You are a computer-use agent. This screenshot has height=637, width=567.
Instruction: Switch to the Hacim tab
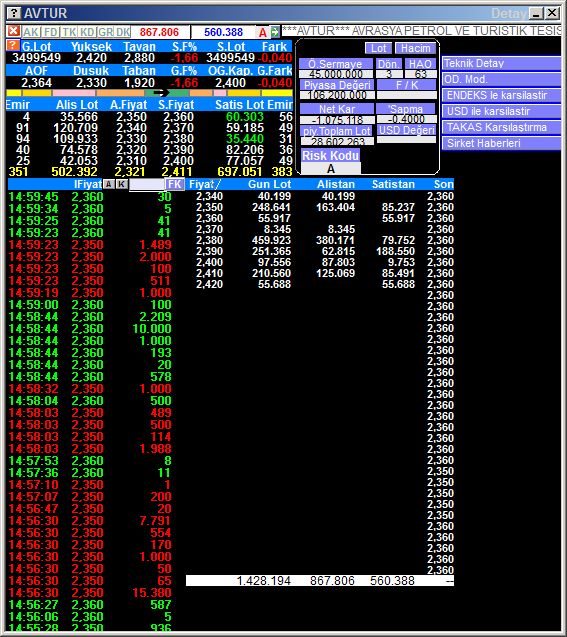[416, 48]
